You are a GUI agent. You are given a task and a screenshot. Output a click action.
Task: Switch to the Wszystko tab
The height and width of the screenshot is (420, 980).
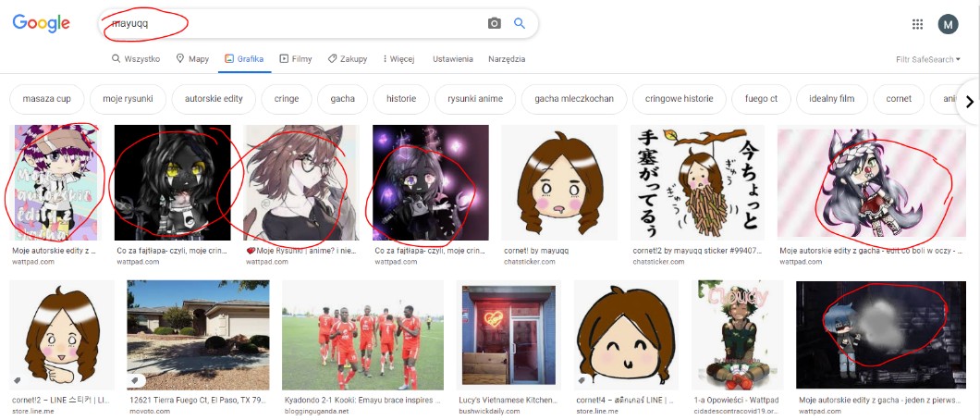pyautogui.click(x=136, y=59)
